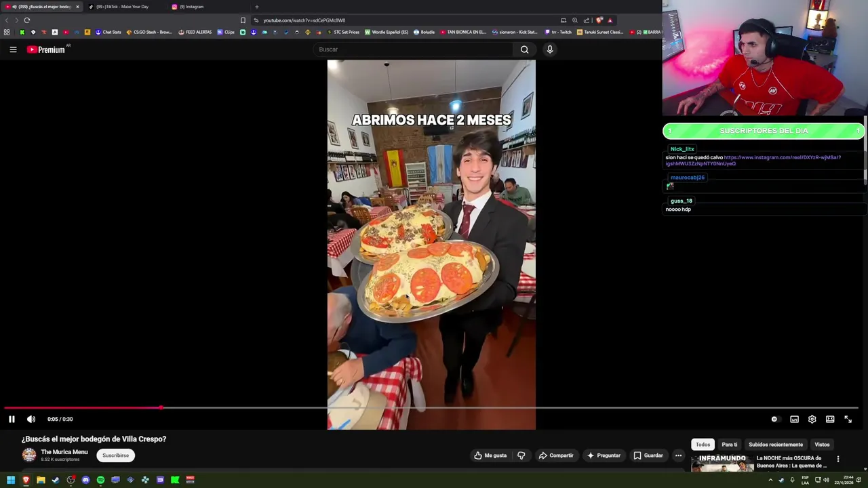
Task: Open File Explorer from the taskbar
Action: click(x=41, y=480)
